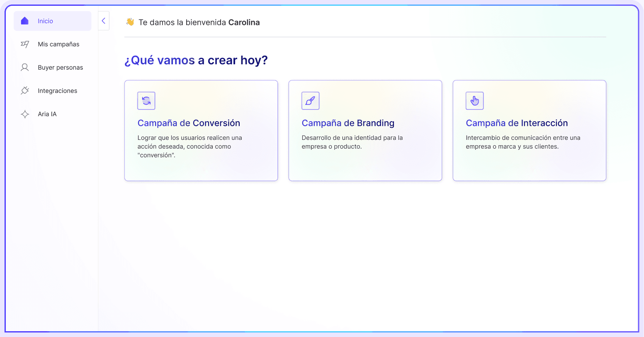Select the Inicio home icon
The width and height of the screenshot is (644, 337).
24,21
